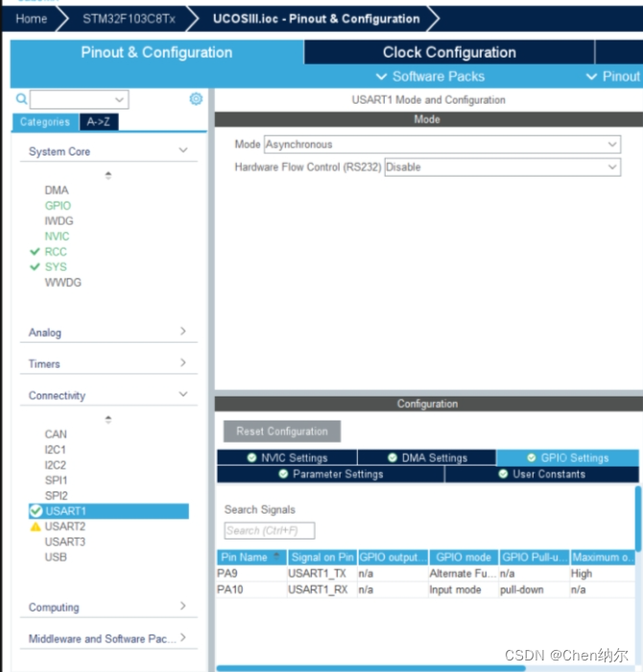
Task: Select NVIC peripheral
Action: coord(57,236)
